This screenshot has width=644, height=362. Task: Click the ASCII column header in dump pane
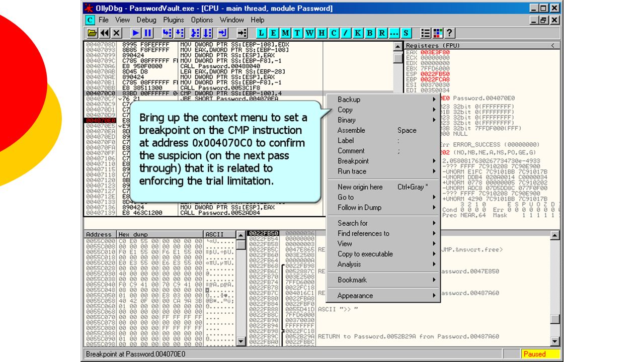tap(220, 234)
